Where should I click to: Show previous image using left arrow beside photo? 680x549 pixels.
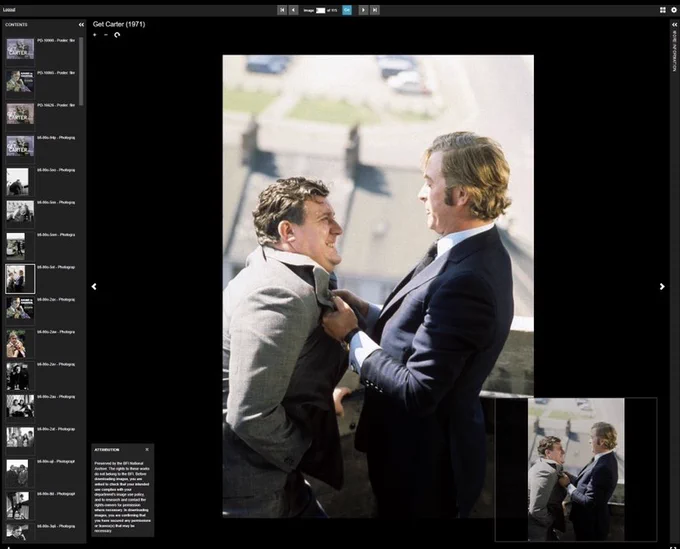click(x=94, y=287)
